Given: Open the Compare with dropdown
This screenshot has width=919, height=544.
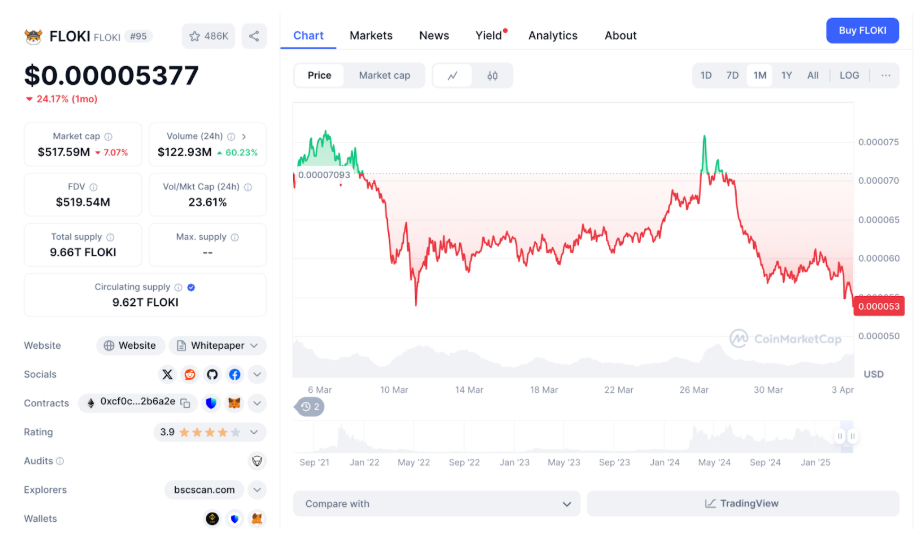Looking at the screenshot, I should 437,504.
